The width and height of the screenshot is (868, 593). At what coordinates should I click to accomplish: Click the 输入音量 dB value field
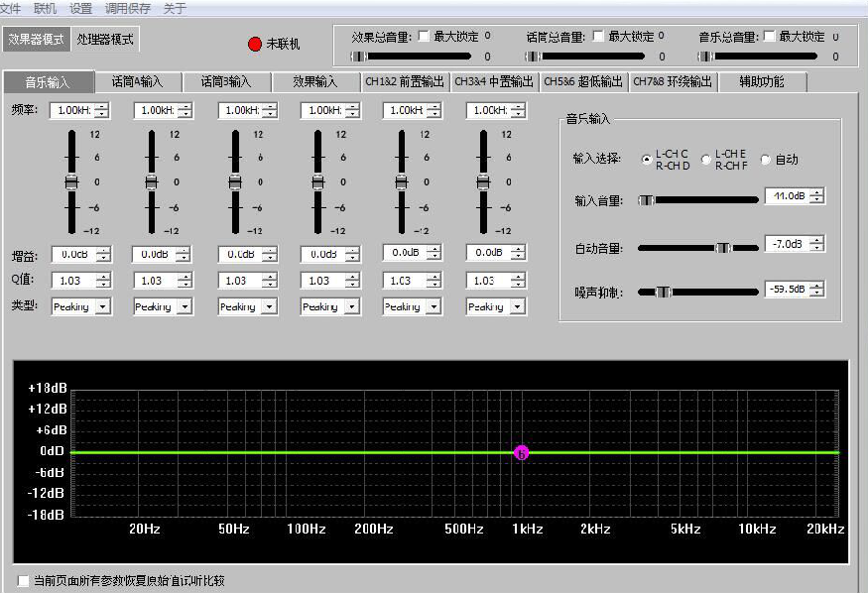click(x=788, y=196)
